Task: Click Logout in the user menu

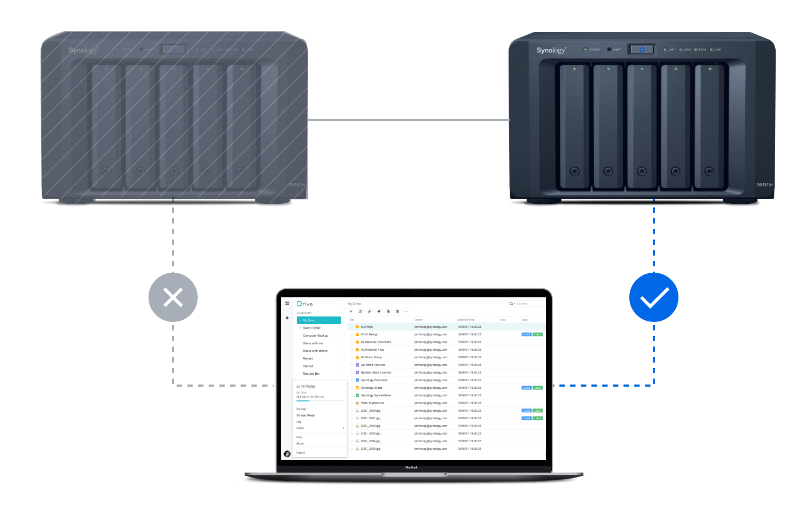Action: click(301, 452)
